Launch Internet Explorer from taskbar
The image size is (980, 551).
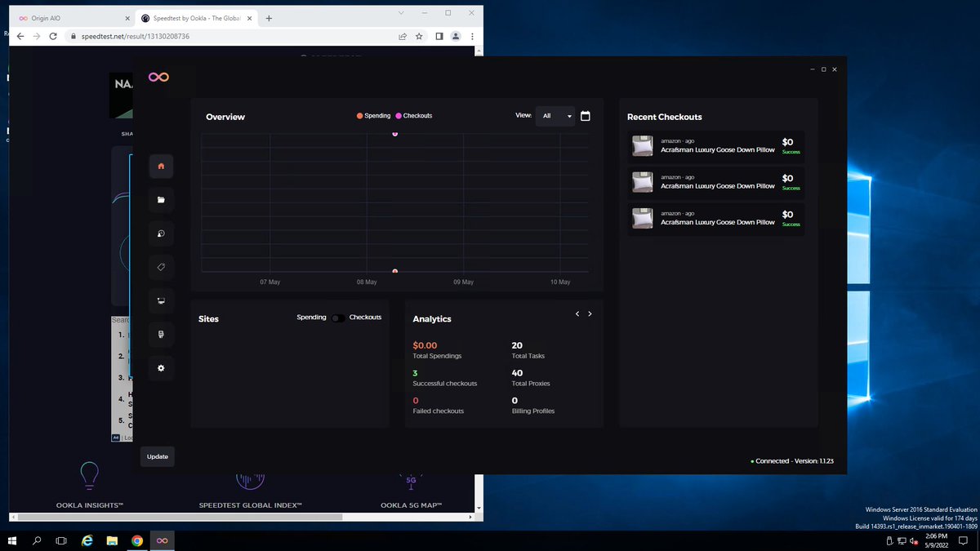coord(87,540)
